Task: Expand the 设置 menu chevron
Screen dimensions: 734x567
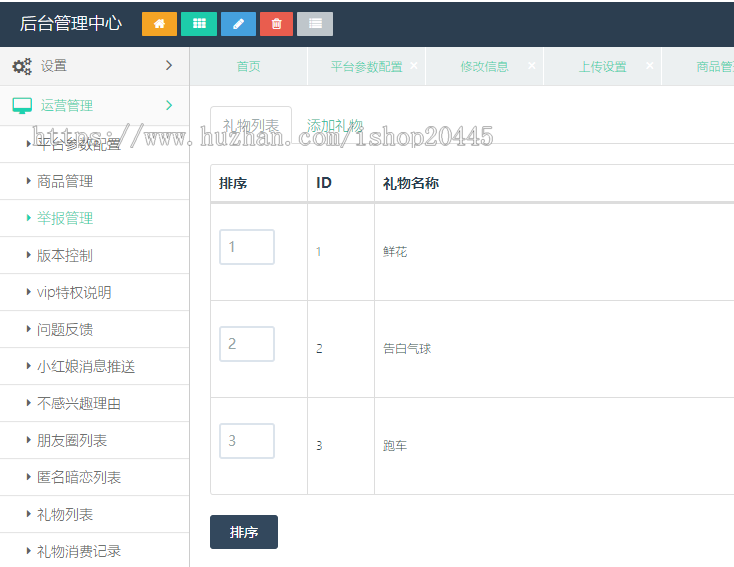Action: [169, 66]
